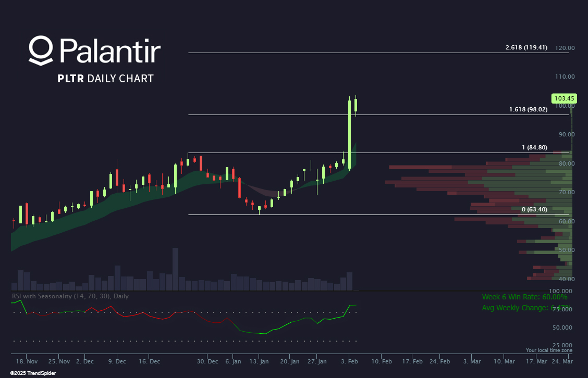Click the 17. Mar date label

pos(536,361)
